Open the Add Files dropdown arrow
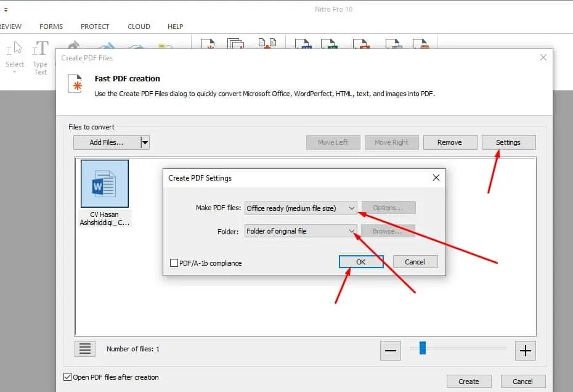 [x=145, y=142]
